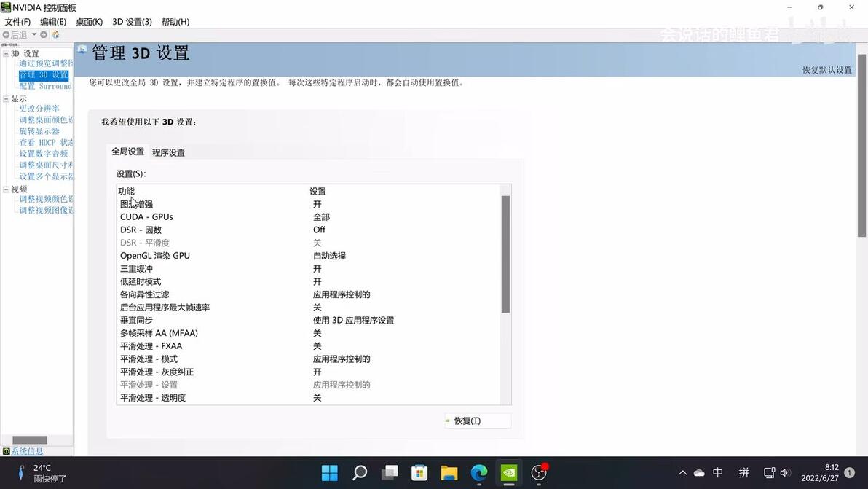Click the left tree horizontal scrollbar
This screenshot has height=489, width=868.
30,439
